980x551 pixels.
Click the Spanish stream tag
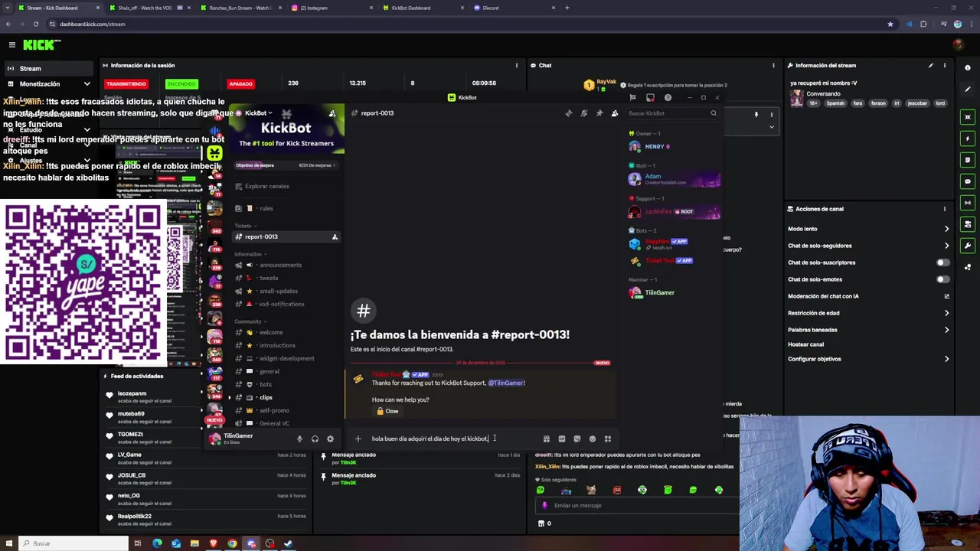(x=835, y=103)
